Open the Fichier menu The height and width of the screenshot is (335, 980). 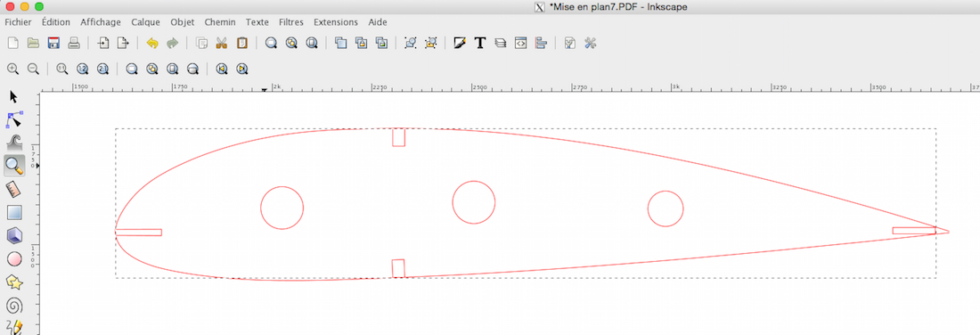click(18, 22)
